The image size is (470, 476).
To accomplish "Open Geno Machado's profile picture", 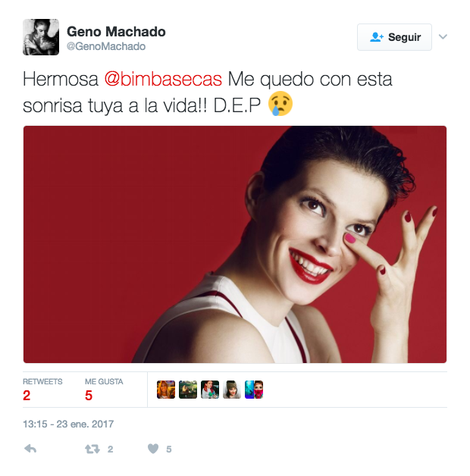I will [41, 37].
